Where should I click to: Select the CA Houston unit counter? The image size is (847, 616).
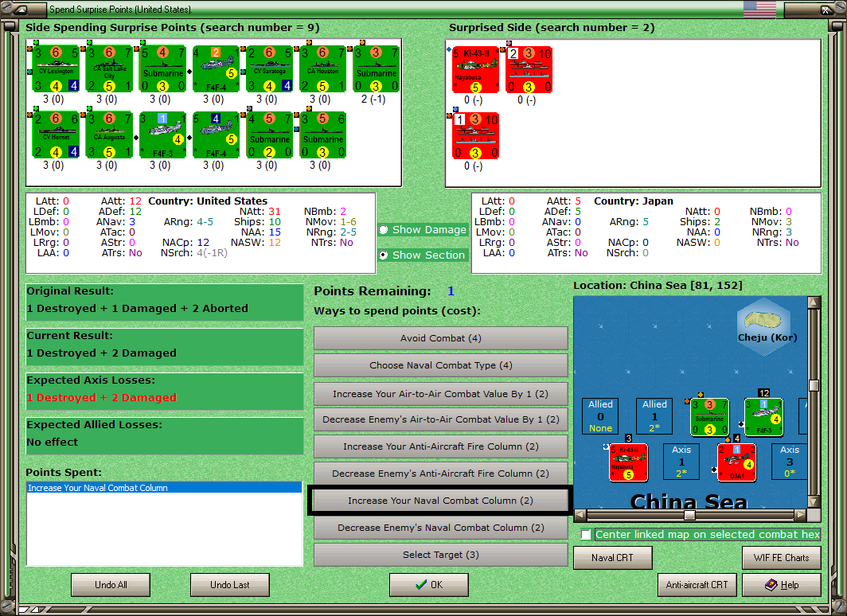pyautogui.click(x=323, y=69)
